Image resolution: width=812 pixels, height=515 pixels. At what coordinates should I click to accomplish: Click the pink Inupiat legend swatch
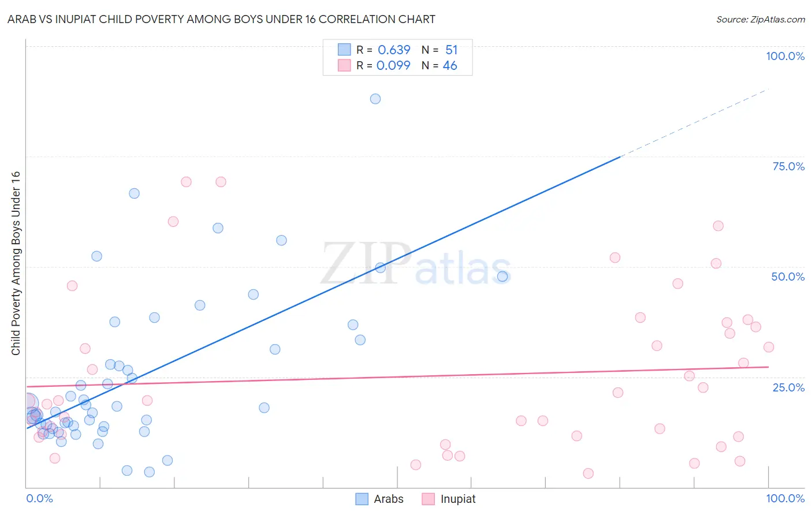[428, 499]
